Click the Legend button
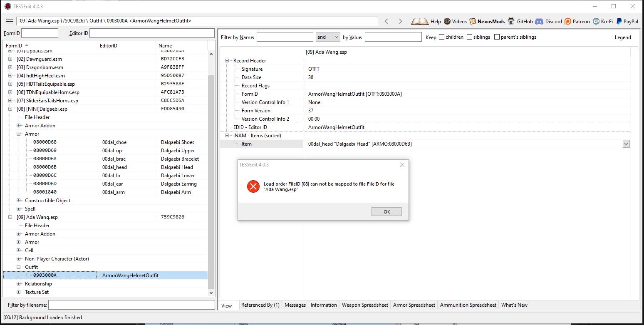This screenshot has height=325, width=644. [x=623, y=37]
